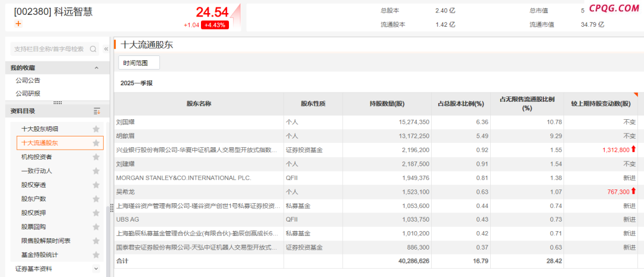The width and height of the screenshot is (644, 277).
Task: Click the 2025一季报 period label
Action: [x=137, y=83]
